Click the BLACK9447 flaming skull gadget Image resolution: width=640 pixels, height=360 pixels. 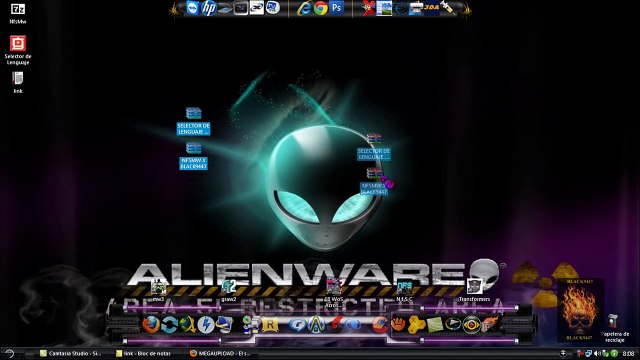tap(580, 310)
